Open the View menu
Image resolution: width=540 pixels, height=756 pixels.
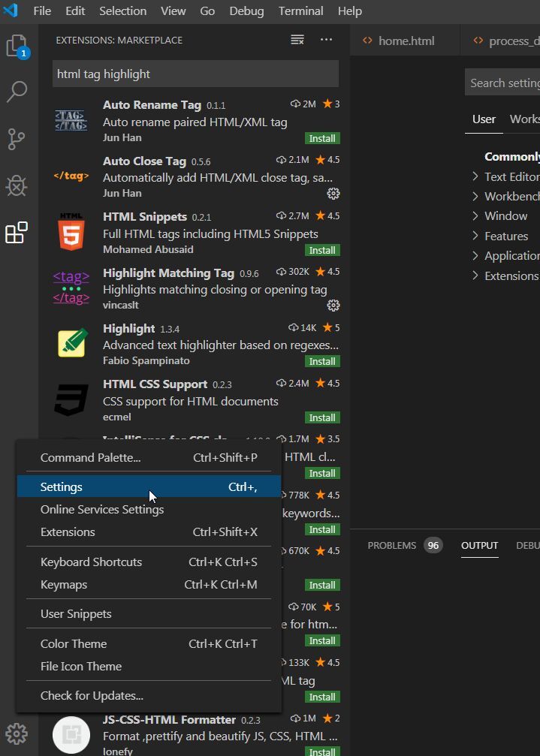[x=173, y=11]
